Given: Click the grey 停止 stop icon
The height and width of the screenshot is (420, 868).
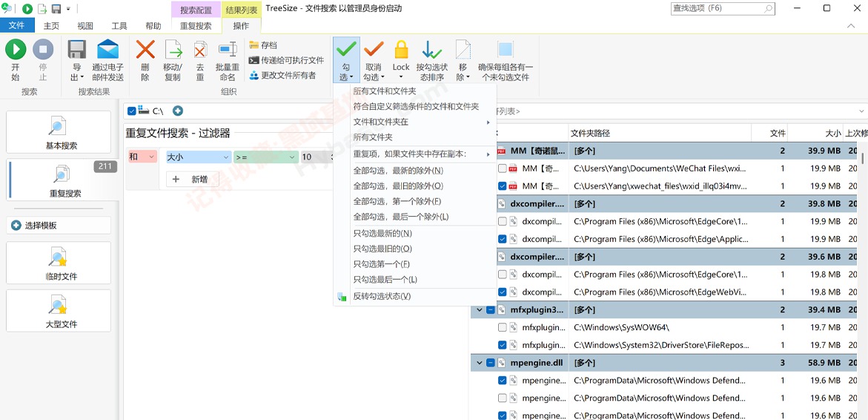Looking at the screenshot, I should pyautogui.click(x=43, y=49).
